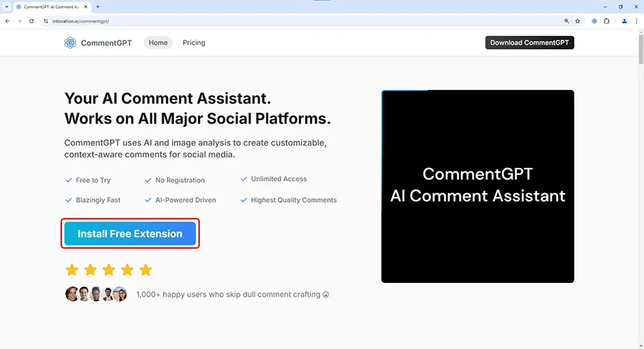
Task: Open the CommentGPT extension icon in toolbar
Action: coord(595,21)
